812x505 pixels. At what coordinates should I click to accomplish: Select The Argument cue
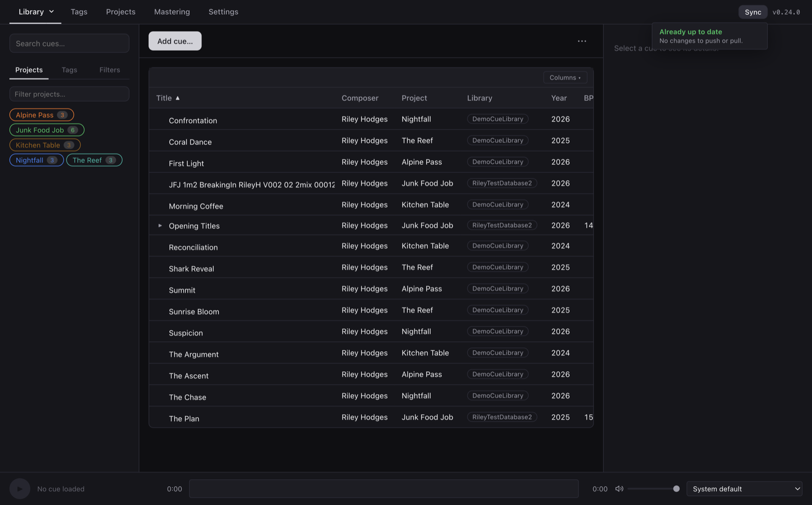(x=371, y=353)
